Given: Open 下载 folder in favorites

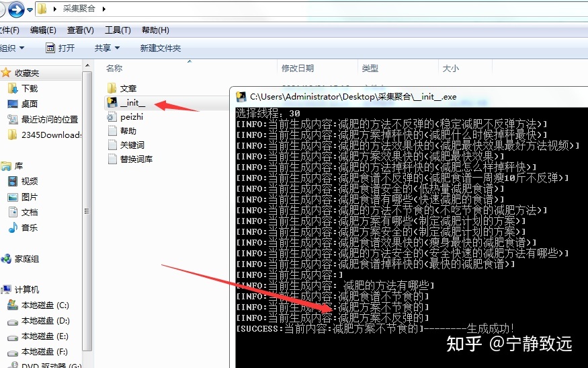Looking at the screenshot, I should pyautogui.click(x=23, y=89).
